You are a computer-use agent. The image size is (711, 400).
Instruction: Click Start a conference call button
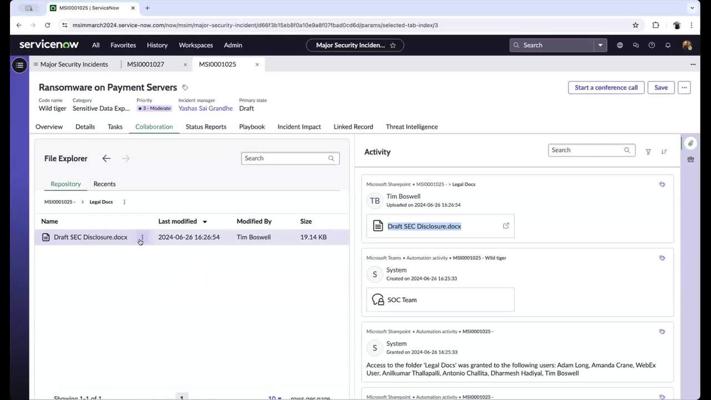point(606,88)
